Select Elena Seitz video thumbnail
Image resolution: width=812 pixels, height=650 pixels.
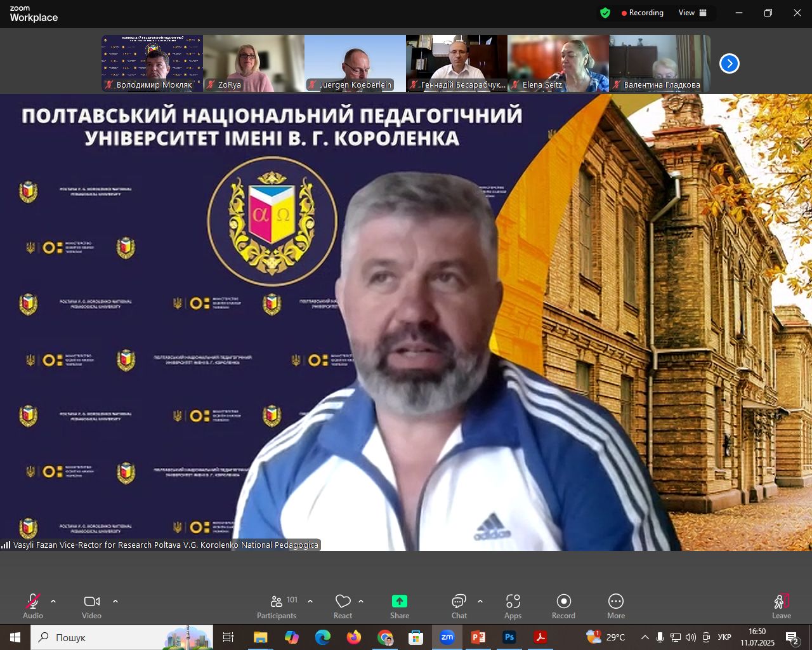coord(558,63)
